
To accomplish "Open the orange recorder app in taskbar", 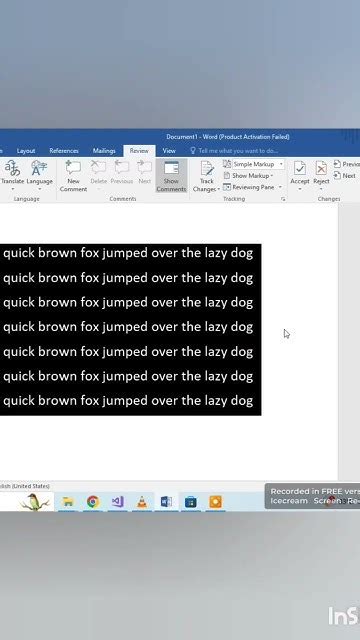I will (216, 502).
